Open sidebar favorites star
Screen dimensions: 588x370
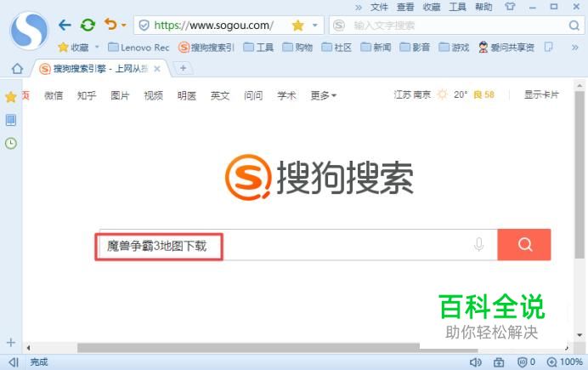pyautogui.click(x=11, y=97)
